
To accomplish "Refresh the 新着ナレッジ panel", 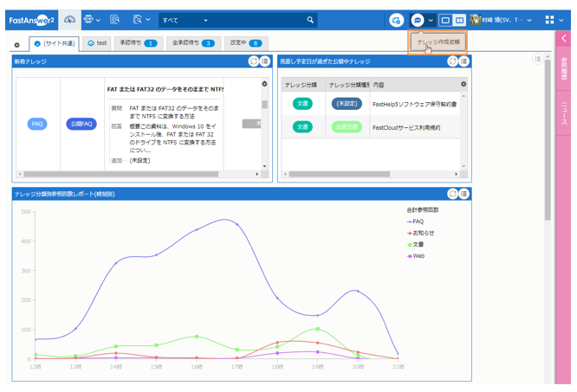I will coord(253,61).
